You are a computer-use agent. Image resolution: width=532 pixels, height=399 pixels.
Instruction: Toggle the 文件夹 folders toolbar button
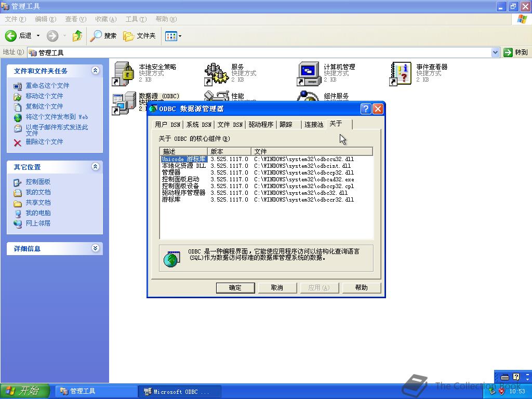coord(139,36)
